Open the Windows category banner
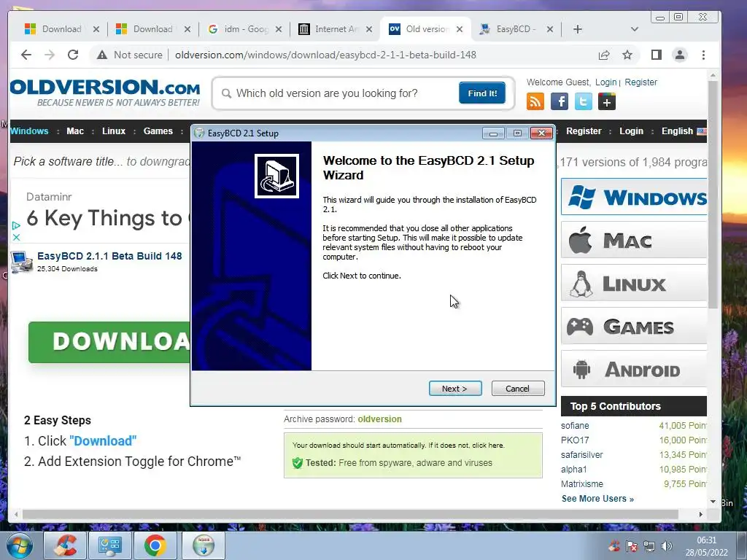The width and height of the screenshot is (747, 560). [634, 197]
